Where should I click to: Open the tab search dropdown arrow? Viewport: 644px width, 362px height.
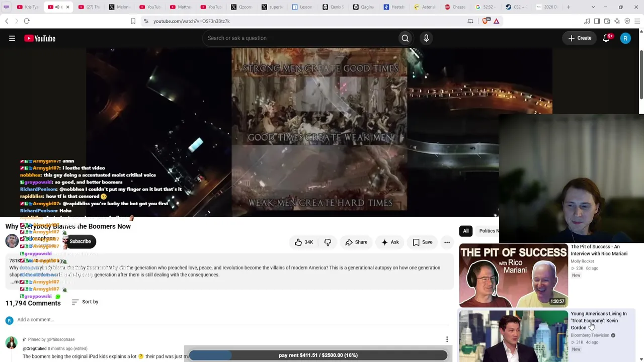[593, 7]
